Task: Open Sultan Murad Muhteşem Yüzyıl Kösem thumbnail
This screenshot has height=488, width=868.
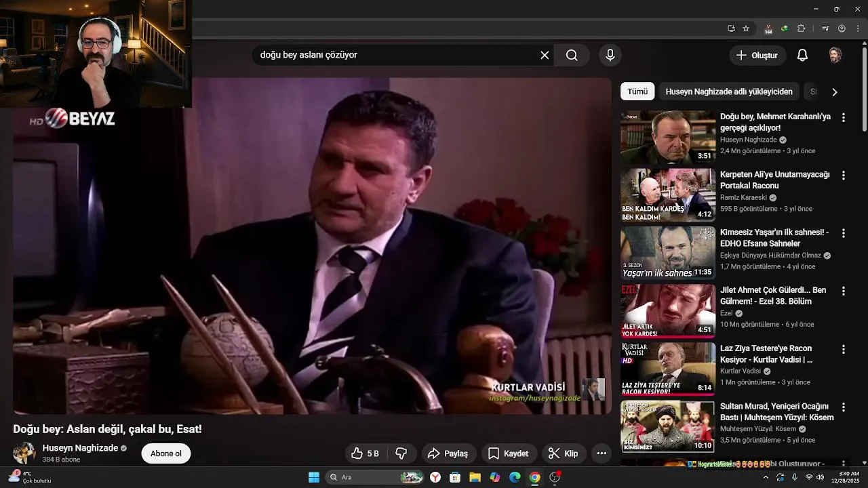Action: (x=668, y=427)
